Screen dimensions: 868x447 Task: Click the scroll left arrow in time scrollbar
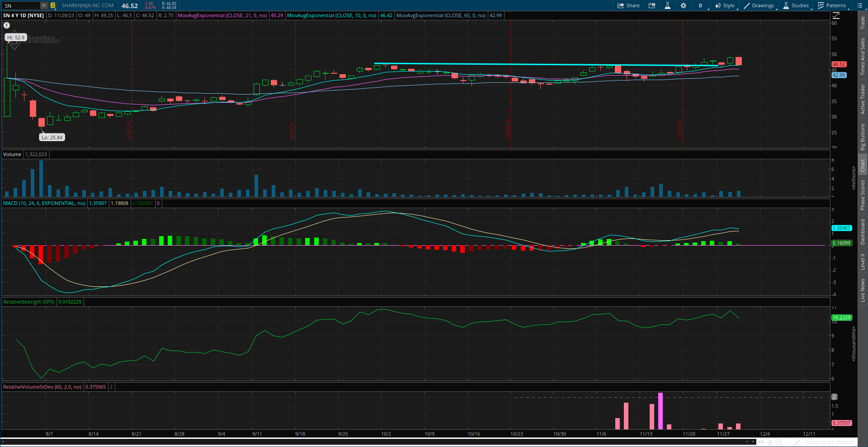[x=3, y=442]
